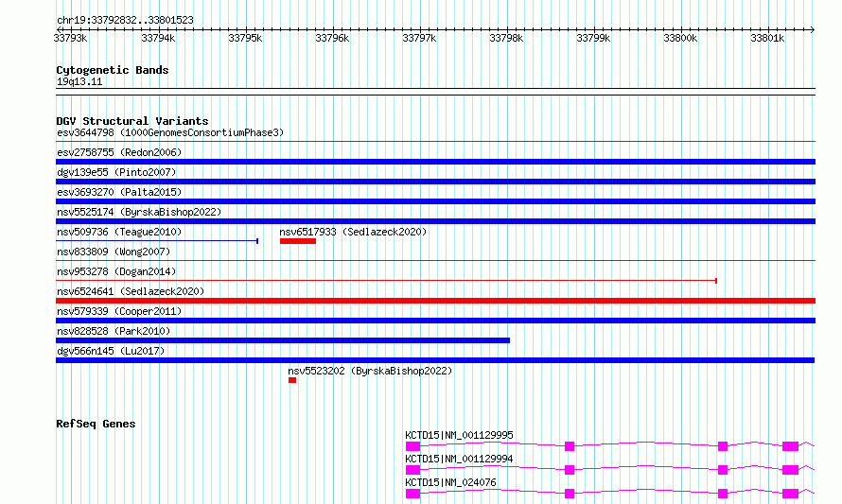Open variant nsv5523202 (ByrskaBishop2022) label
Image resolution: width=842 pixels, height=504 pixels.
(x=370, y=371)
